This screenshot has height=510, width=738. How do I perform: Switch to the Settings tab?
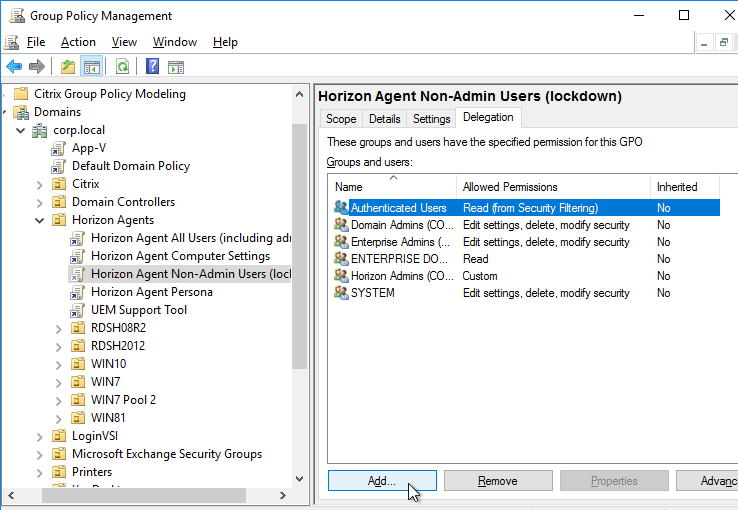(x=432, y=119)
